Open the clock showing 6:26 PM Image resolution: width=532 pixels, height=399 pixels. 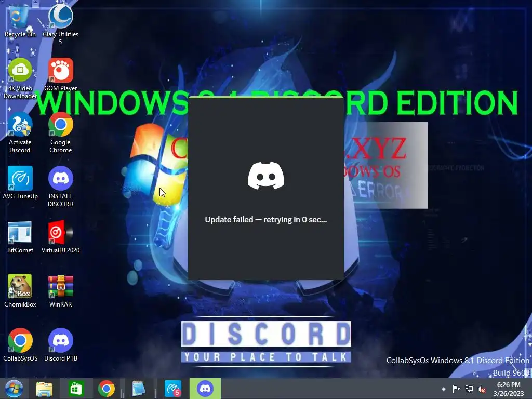[508, 389]
